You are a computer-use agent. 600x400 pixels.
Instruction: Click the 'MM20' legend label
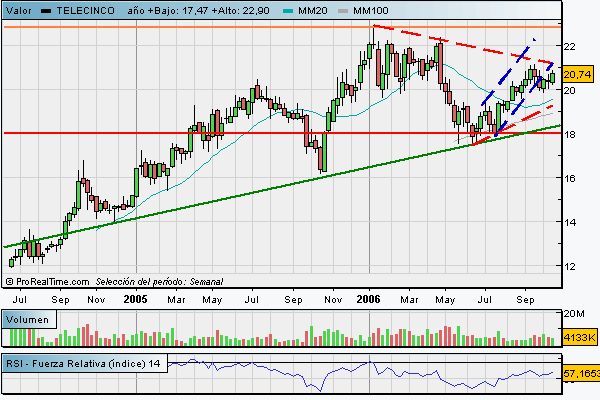313,11
